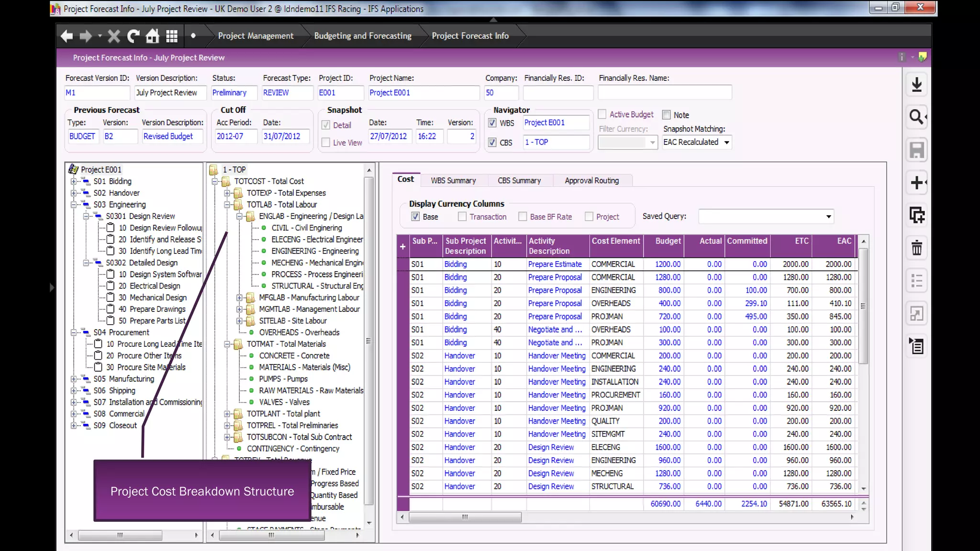
Task: Click the refresh icon in the toolbar
Action: (x=133, y=36)
